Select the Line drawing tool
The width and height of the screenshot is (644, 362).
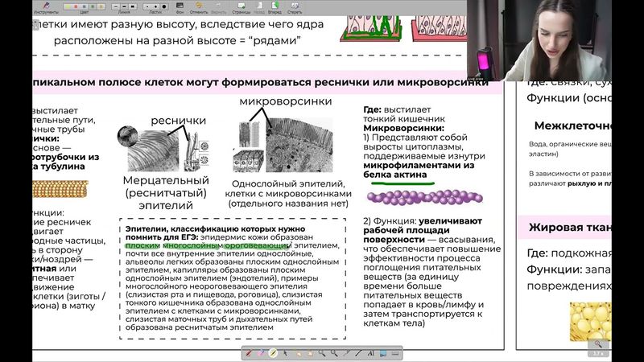(x=358, y=353)
